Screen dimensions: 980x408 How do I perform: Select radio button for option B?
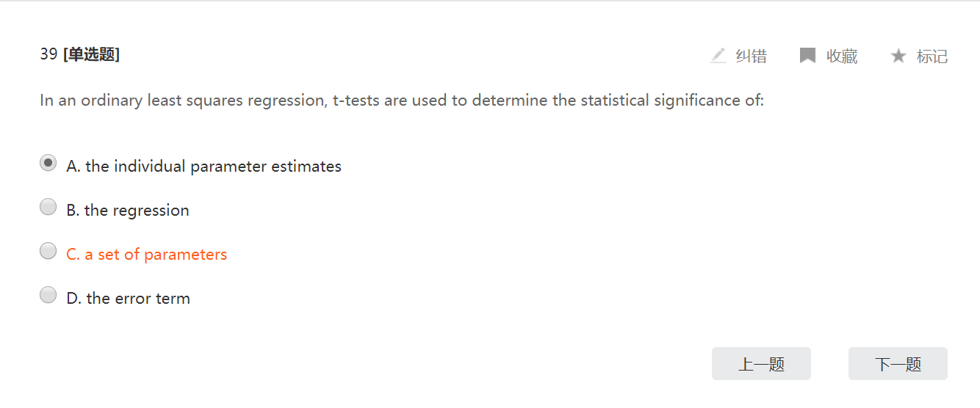point(48,208)
